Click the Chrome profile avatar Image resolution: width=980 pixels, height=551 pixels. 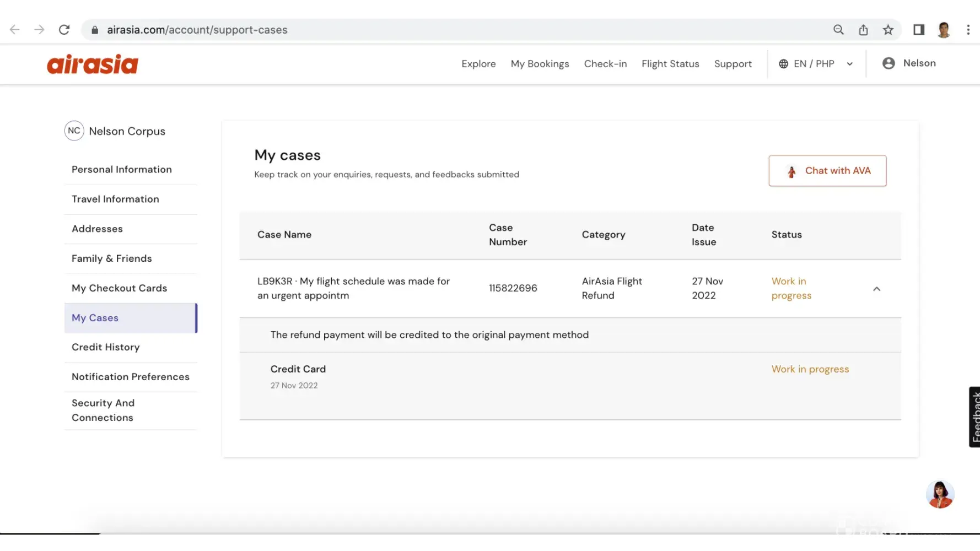click(944, 30)
